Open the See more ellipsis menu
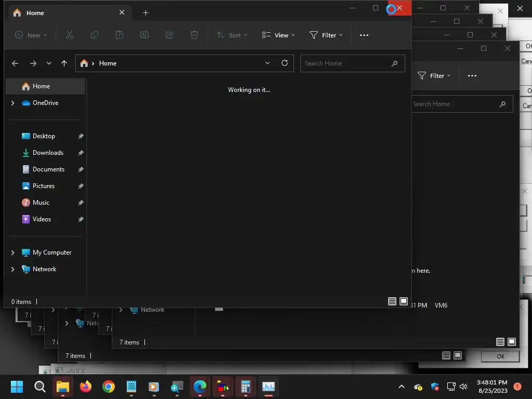532x399 pixels. point(364,35)
